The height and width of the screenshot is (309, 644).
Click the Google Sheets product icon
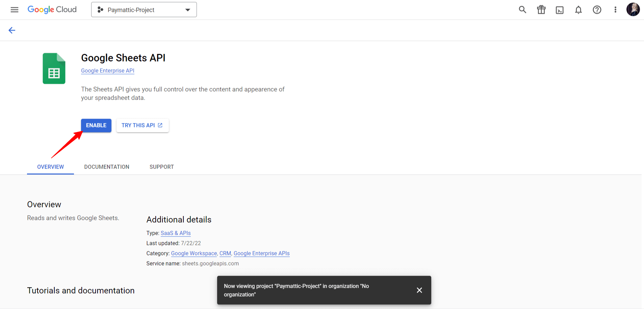54,69
